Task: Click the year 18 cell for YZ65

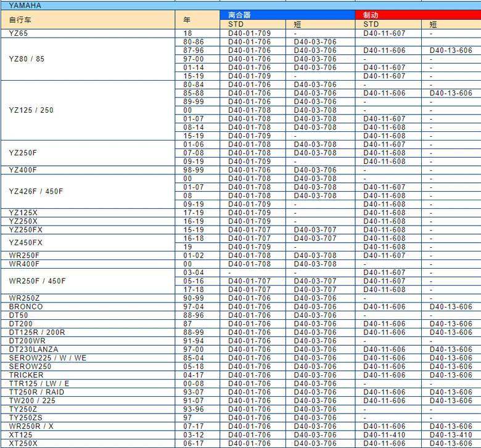Action: (x=197, y=33)
